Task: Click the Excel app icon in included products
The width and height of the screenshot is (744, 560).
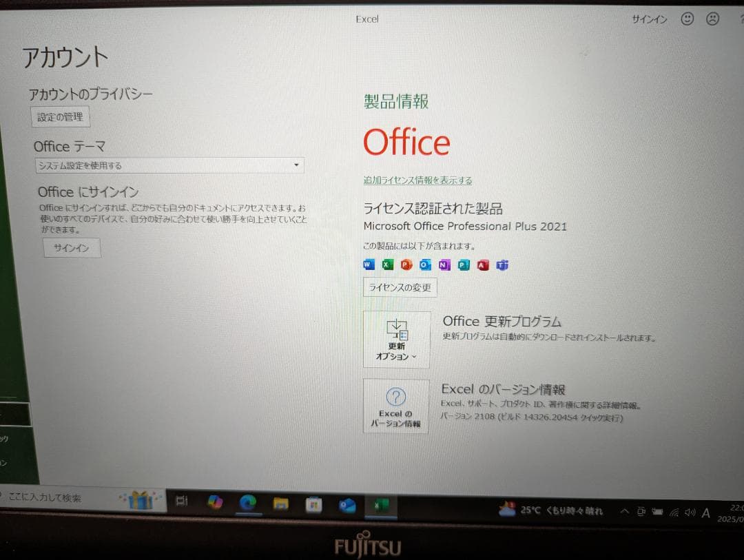Action: click(x=388, y=265)
